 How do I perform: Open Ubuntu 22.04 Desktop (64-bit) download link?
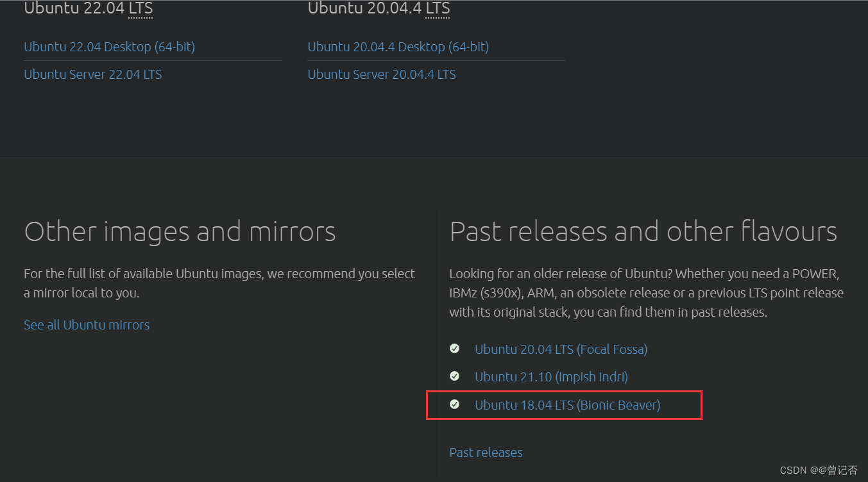[x=109, y=47]
